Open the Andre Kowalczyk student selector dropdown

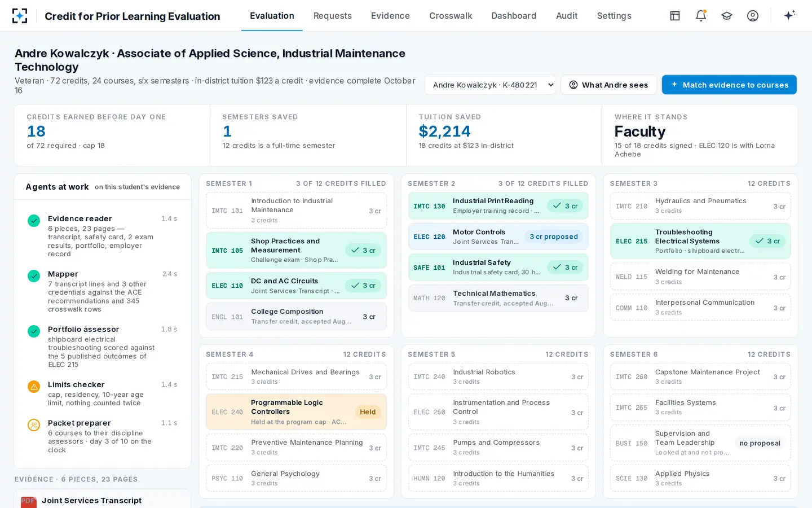pyautogui.click(x=490, y=85)
